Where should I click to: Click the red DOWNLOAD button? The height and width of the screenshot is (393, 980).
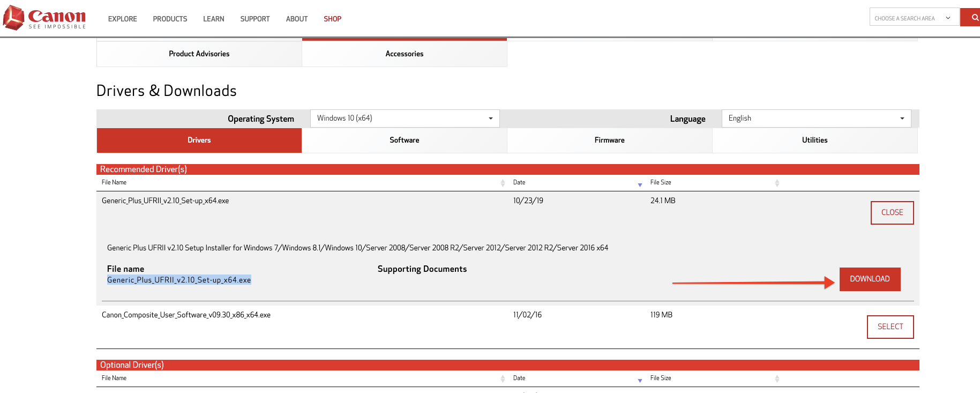[x=870, y=279]
